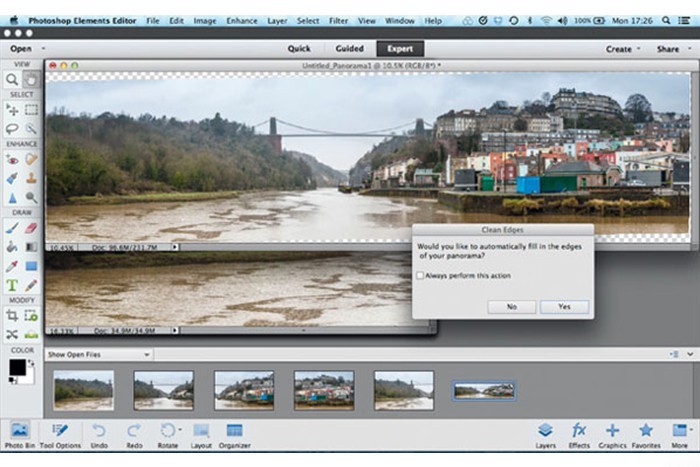Open the Effects panel

coord(579,432)
